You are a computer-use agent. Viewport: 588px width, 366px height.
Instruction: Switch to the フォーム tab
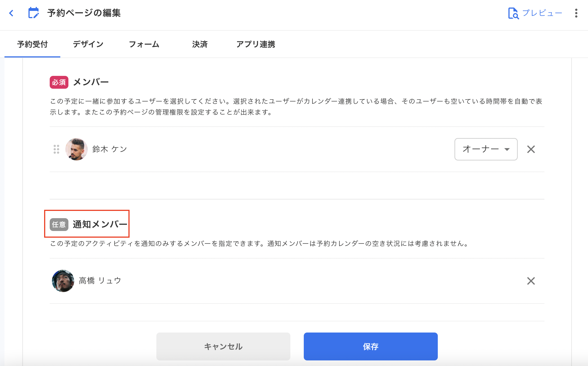[144, 44]
